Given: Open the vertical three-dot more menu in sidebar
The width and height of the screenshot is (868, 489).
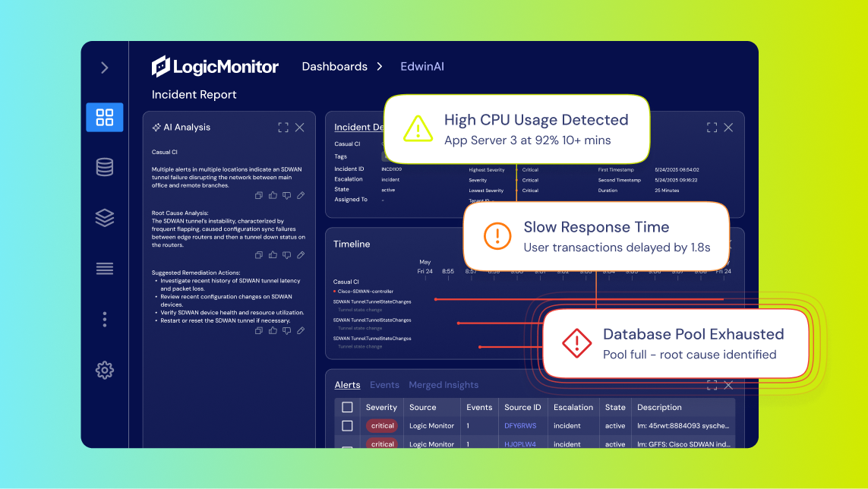Looking at the screenshot, I should tap(105, 320).
